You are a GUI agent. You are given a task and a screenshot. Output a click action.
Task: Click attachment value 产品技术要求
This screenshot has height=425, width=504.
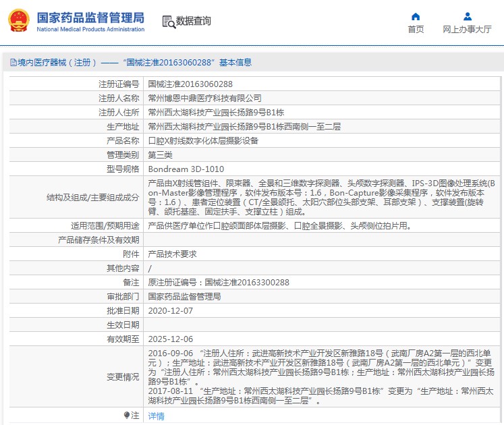click(172, 254)
